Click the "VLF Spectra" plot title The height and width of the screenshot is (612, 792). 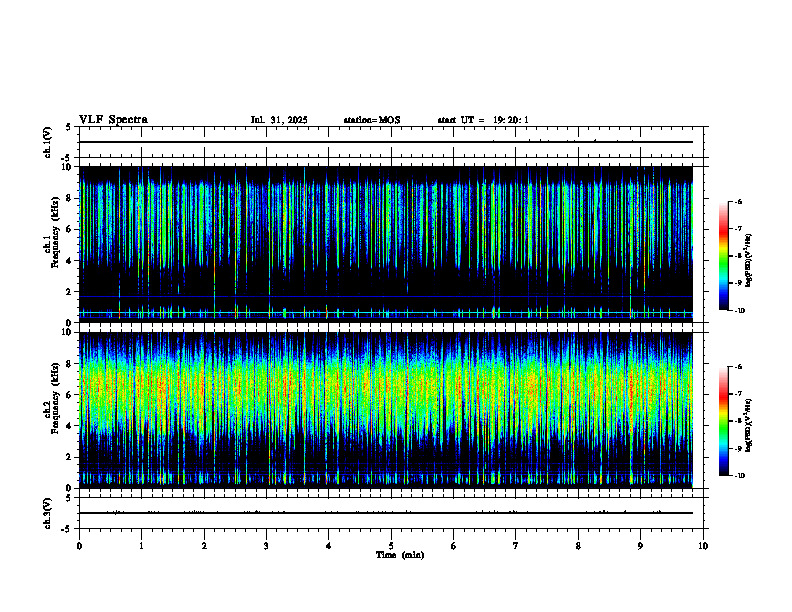click(x=113, y=120)
